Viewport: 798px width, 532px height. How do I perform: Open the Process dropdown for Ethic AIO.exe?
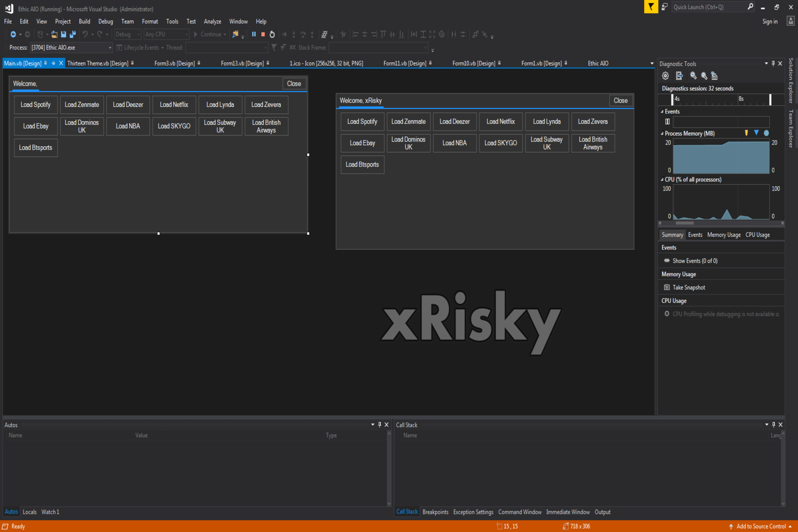click(x=110, y=48)
